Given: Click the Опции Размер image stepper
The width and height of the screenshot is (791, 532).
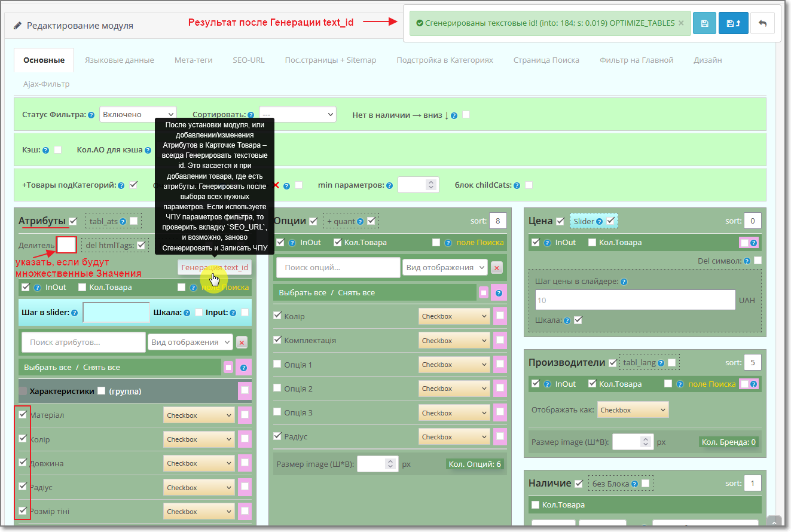Looking at the screenshot, I should click(x=390, y=464).
